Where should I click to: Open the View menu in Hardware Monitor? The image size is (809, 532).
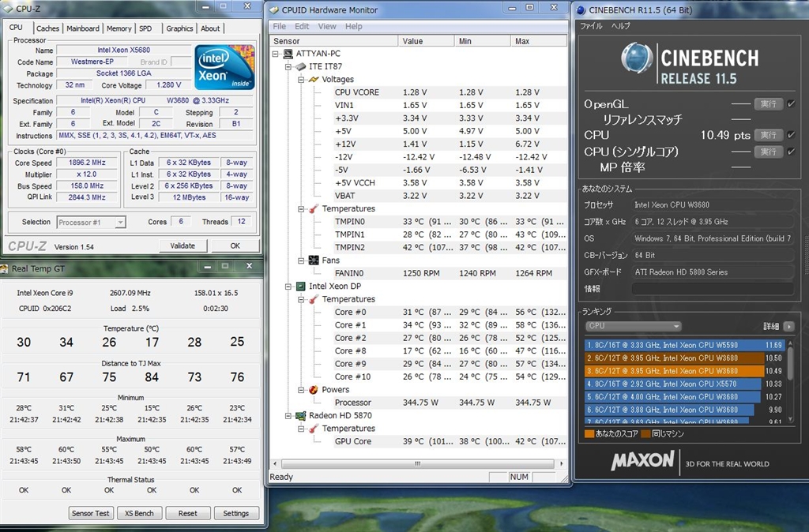(327, 26)
